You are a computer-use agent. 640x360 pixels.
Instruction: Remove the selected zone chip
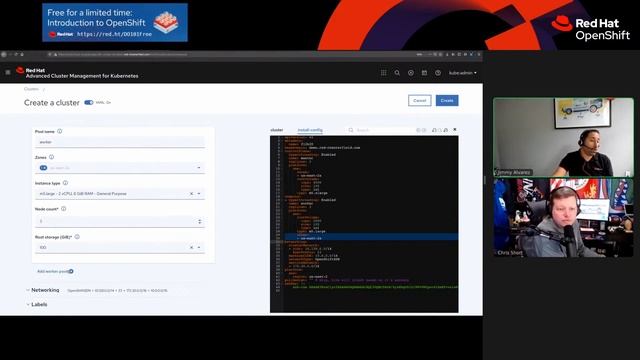[43, 168]
